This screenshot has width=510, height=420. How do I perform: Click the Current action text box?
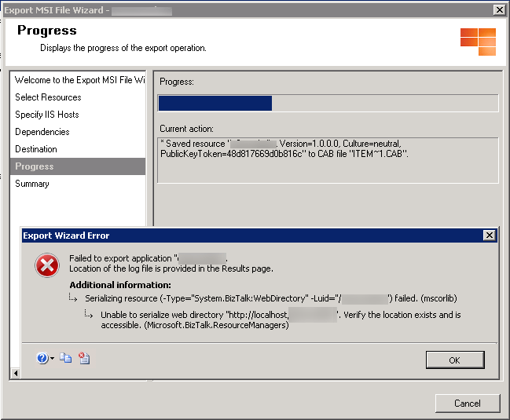[x=328, y=160]
